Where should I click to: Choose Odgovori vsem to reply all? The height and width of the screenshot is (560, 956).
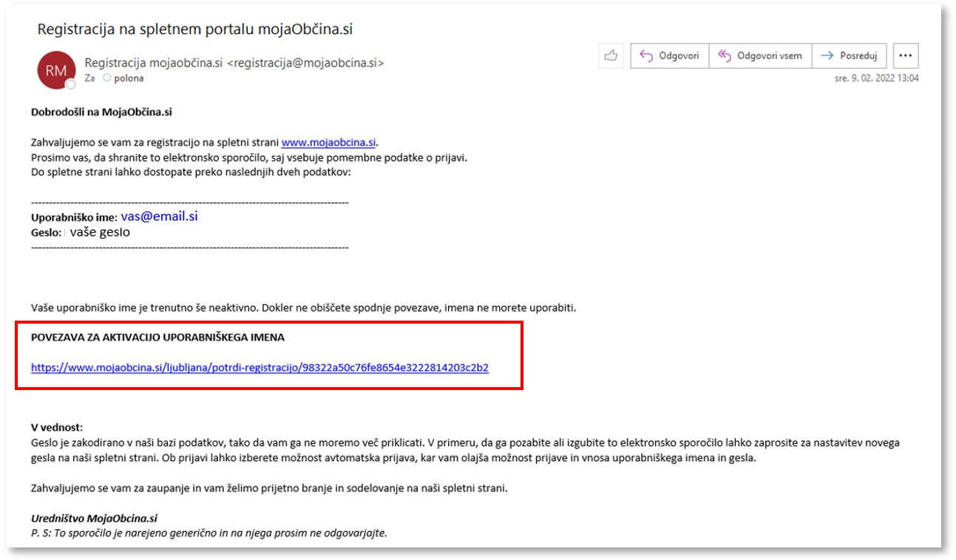click(x=760, y=55)
